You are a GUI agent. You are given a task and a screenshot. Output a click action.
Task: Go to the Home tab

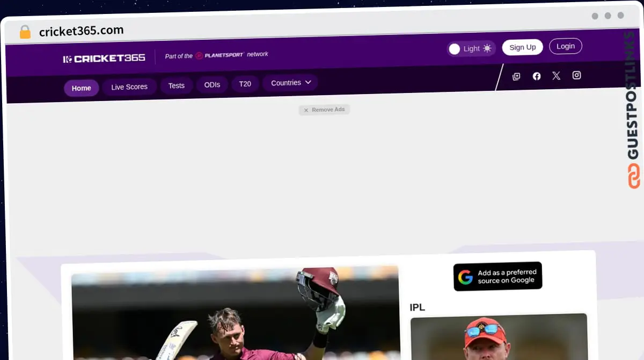point(82,88)
